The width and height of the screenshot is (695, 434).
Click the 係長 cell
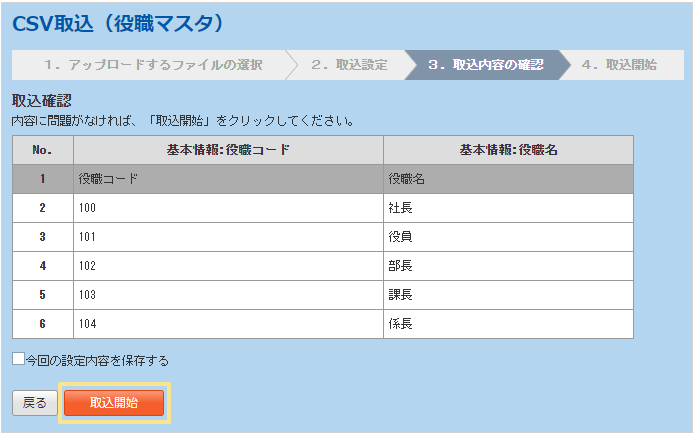pyautogui.click(x=508, y=324)
